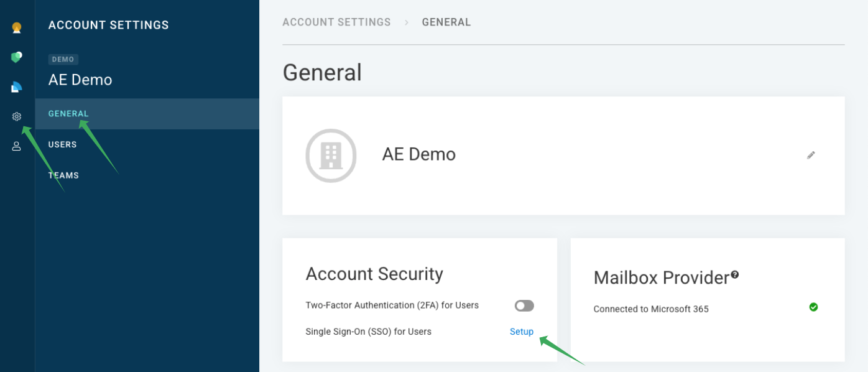
Task: Click Setup for Single Sign-On
Action: click(522, 332)
